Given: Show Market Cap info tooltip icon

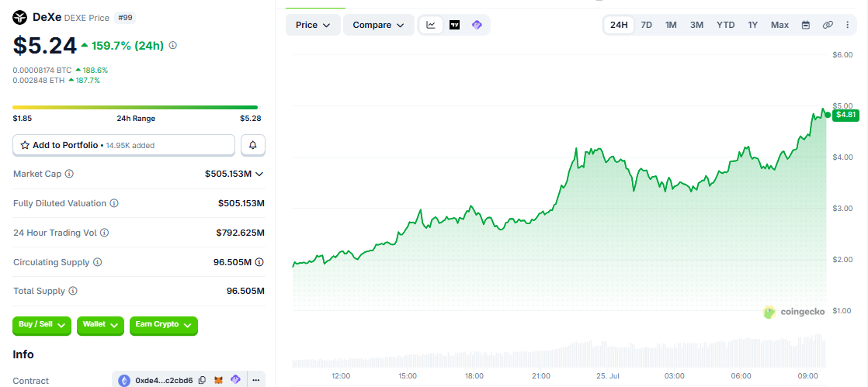Looking at the screenshot, I should coord(69,174).
